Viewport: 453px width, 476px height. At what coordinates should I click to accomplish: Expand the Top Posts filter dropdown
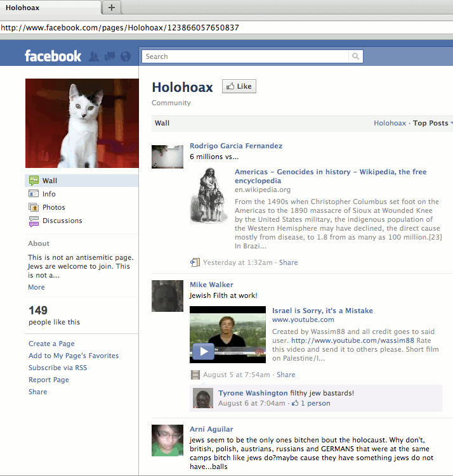433,123
